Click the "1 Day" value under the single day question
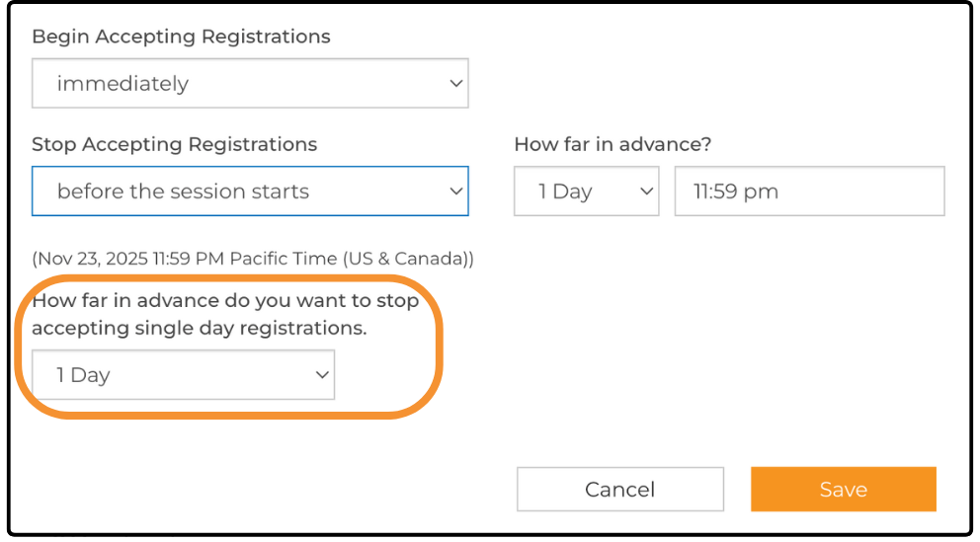Screen dimensions: 980x542 (x=83, y=375)
